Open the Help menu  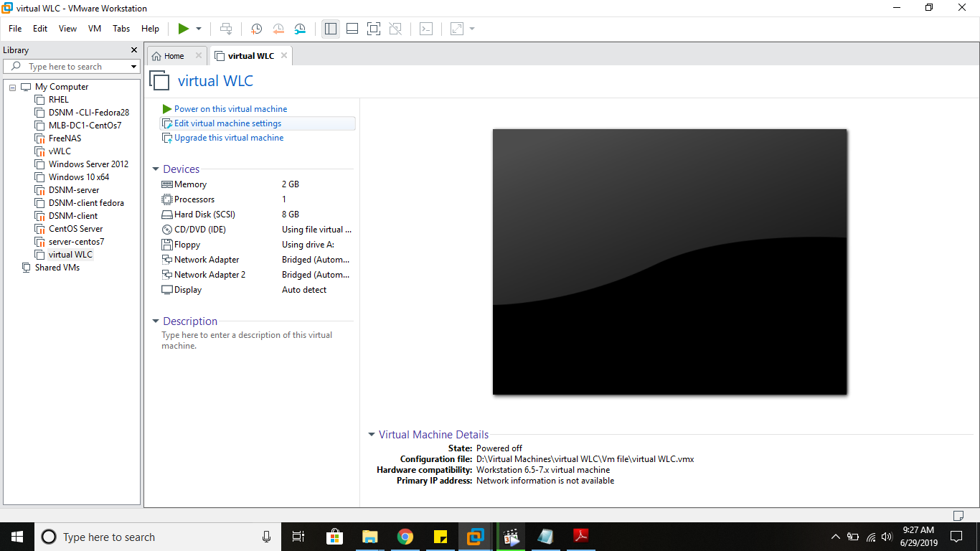coord(150,29)
